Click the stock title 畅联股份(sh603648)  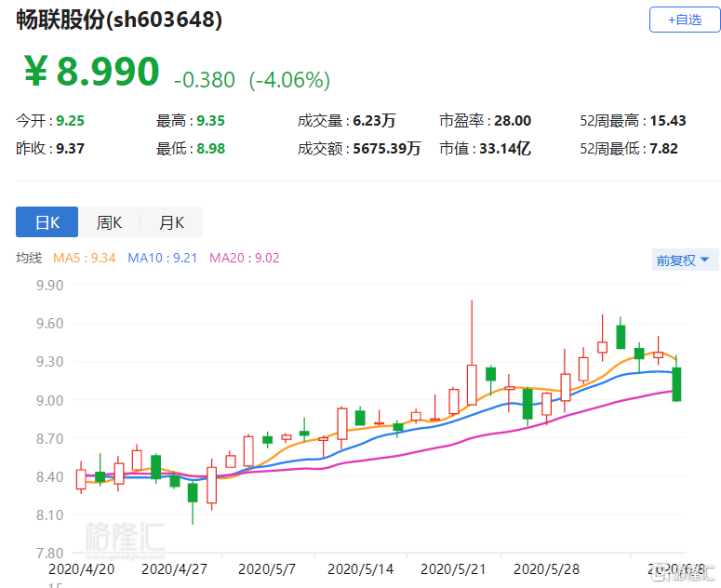tap(119, 20)
